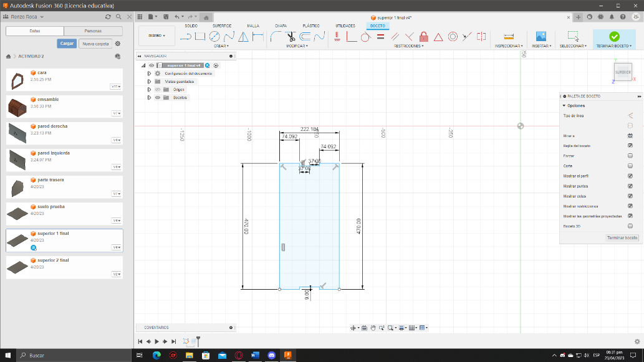Viewport: 644px width, 362px height.
Task: Open the ensamble design thumbnail
Action: tap(17, 107)
